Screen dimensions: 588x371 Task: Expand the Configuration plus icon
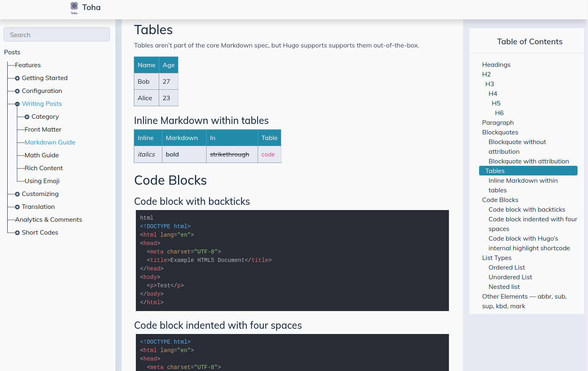(17, 91)
